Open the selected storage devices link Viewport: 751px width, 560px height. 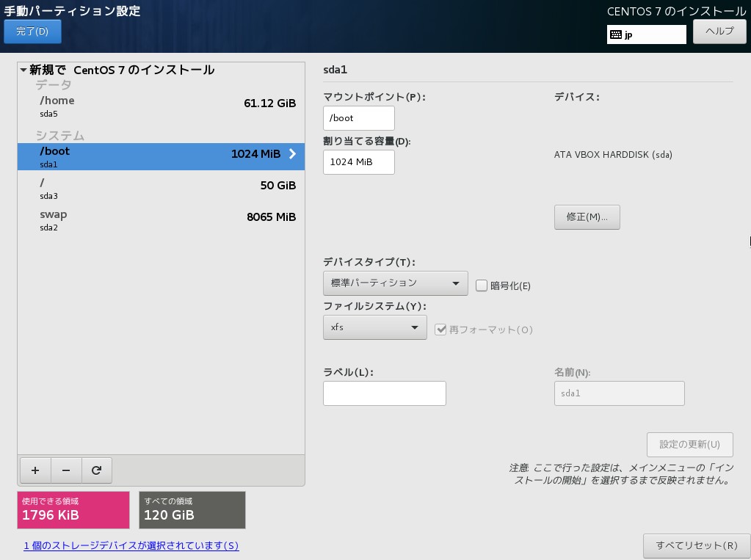tap(131, 545)
